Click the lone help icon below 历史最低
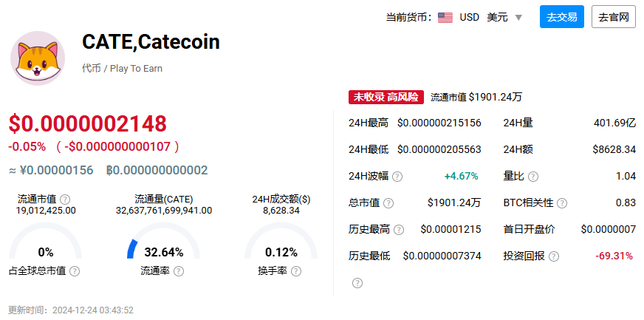 tap(357, 283)
